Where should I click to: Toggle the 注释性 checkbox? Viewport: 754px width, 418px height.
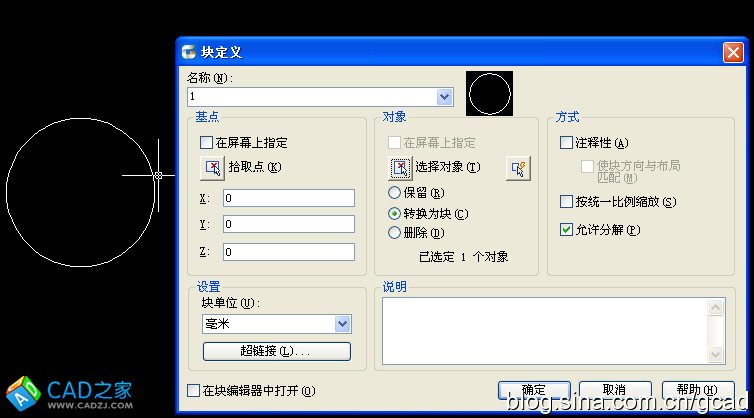pyautogui.click(x=567, y=143)
